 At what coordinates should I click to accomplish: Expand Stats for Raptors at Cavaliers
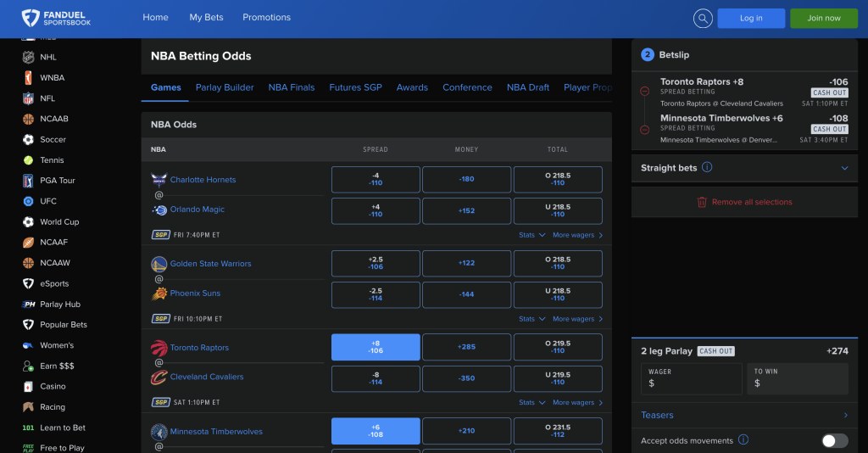point(532,403)
